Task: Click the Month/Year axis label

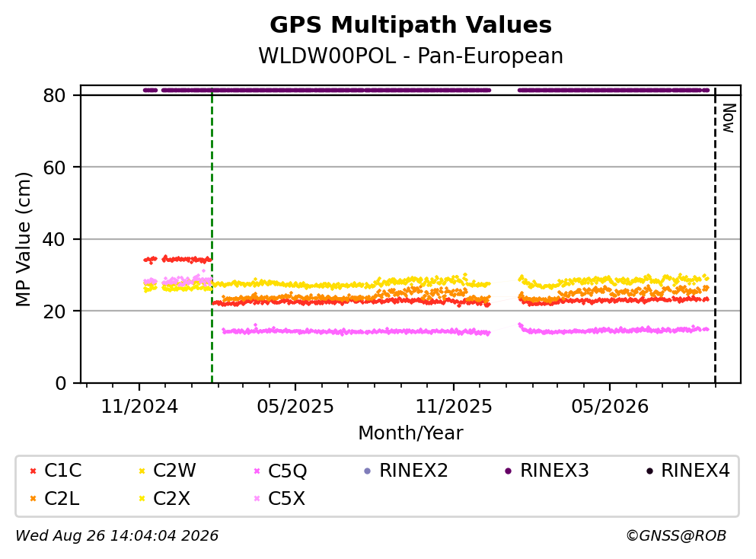Action: coord(410,433)
